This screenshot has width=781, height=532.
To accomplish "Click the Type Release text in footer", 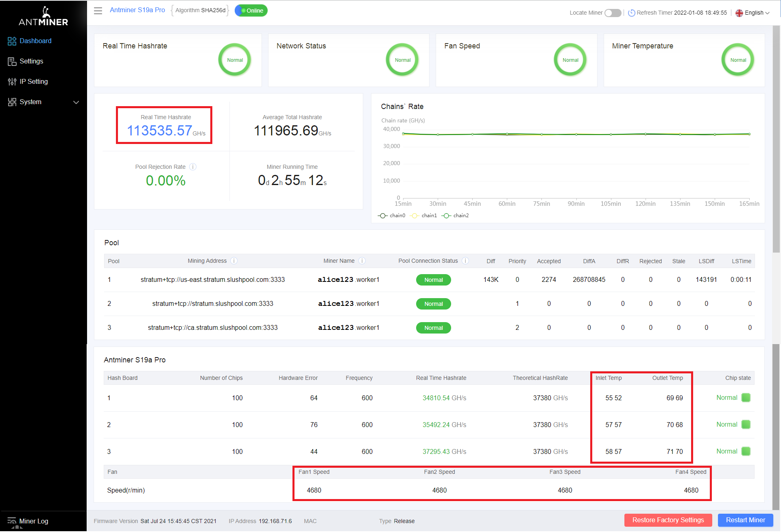I will click(397, 521).
